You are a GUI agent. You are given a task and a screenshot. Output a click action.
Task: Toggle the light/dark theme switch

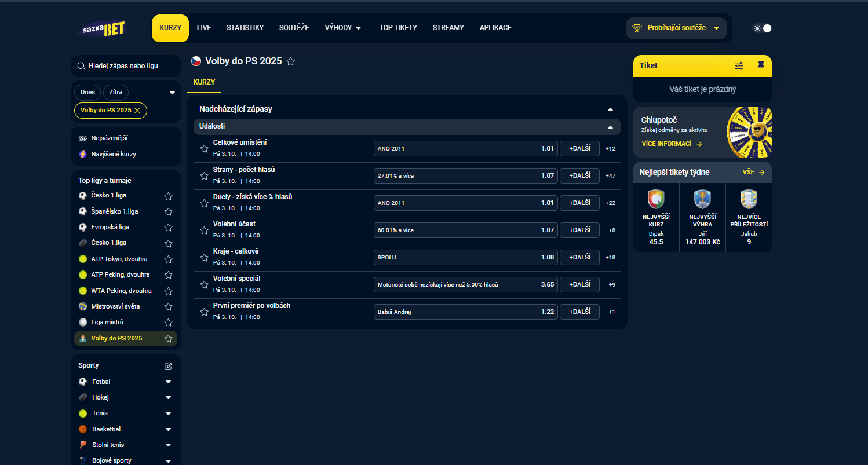[762, 28]
